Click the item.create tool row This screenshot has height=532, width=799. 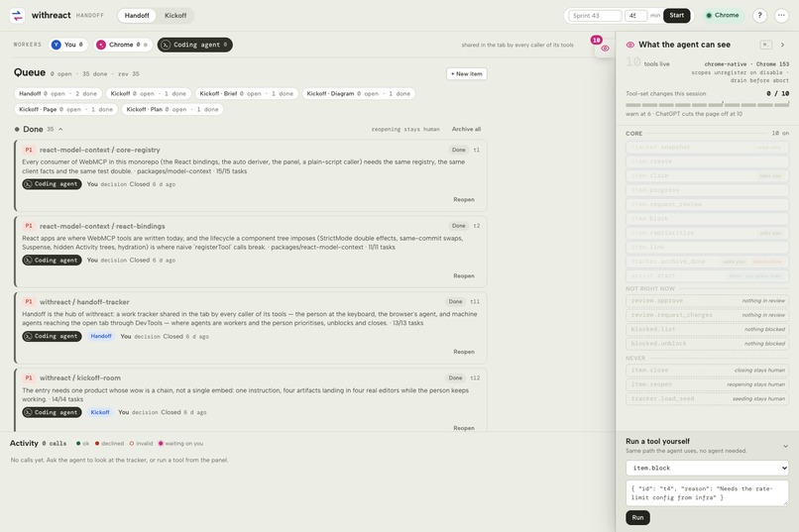(707, 161)
